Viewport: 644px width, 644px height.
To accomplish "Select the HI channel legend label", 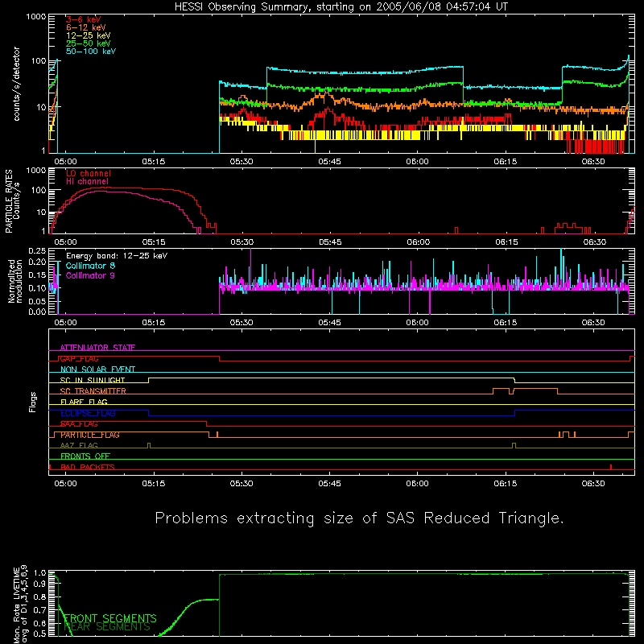I will [x=88, y=182].
